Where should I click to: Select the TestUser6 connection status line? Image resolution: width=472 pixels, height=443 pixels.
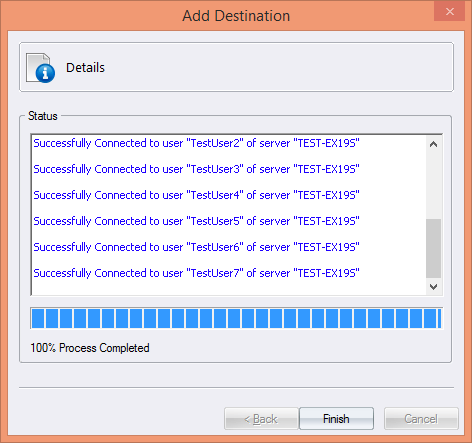(196, 247)
